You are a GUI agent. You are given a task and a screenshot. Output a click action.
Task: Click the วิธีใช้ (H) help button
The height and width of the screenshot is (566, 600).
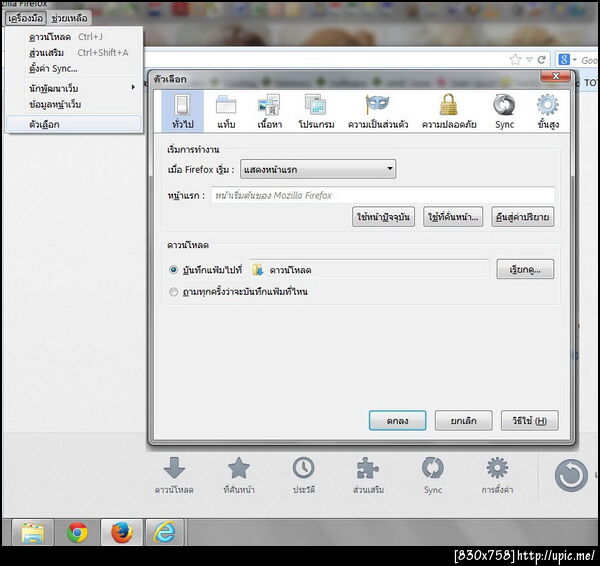pos(530,421)
